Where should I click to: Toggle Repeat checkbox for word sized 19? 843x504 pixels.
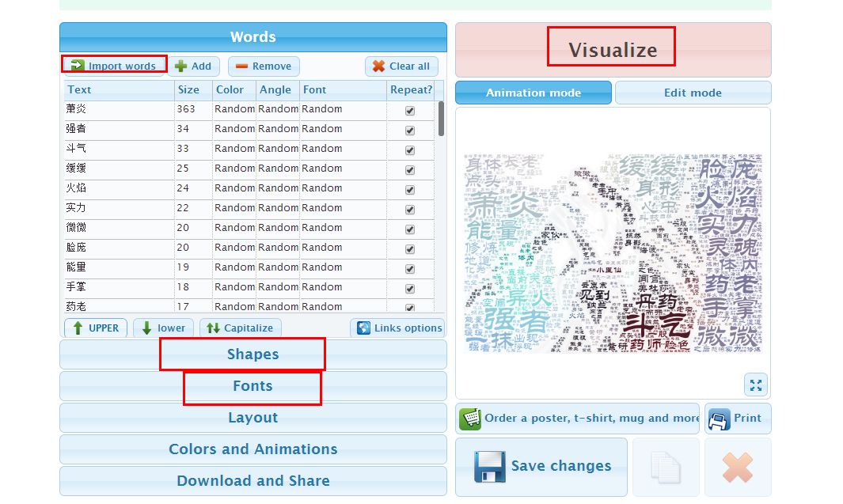[x=410, y=269]
